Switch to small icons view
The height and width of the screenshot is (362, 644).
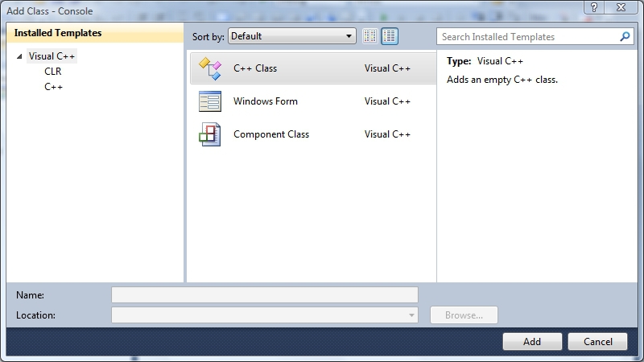click(x=370, y=36)
